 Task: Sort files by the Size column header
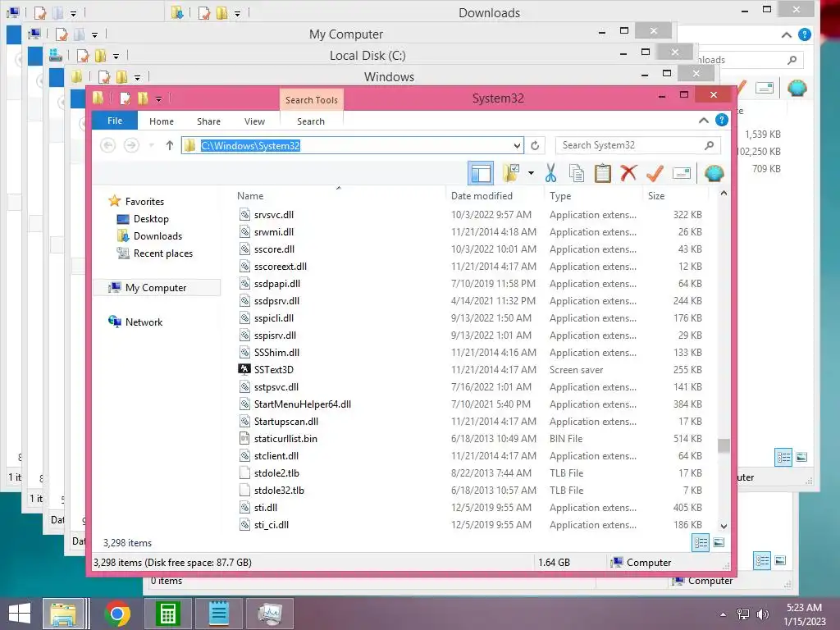coord(655,196)
